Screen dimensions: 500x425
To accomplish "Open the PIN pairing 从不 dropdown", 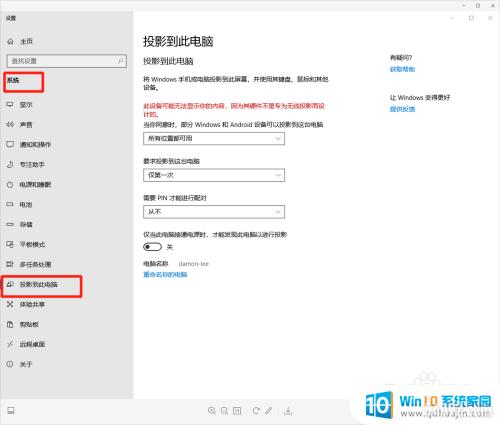I will pos(214,212).
